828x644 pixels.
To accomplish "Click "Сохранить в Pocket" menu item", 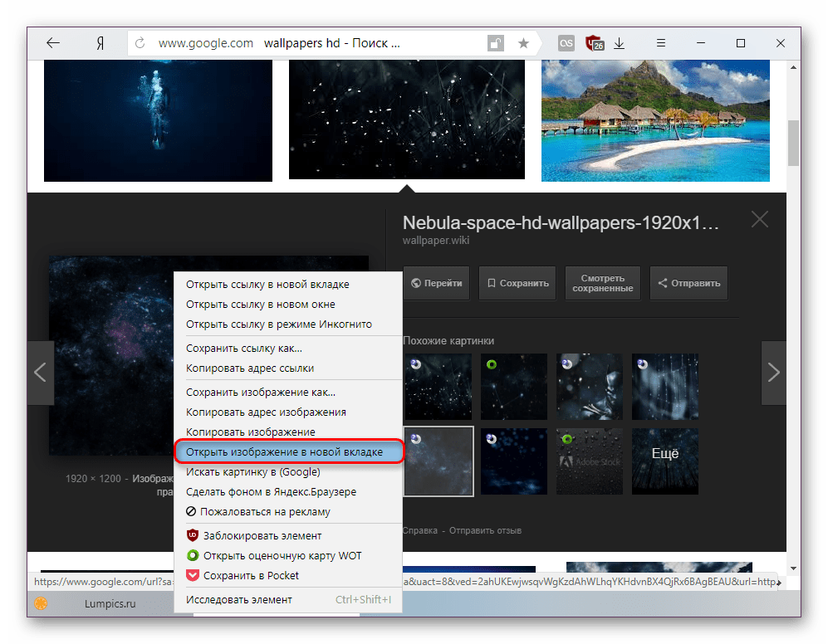I will point(249,575).
